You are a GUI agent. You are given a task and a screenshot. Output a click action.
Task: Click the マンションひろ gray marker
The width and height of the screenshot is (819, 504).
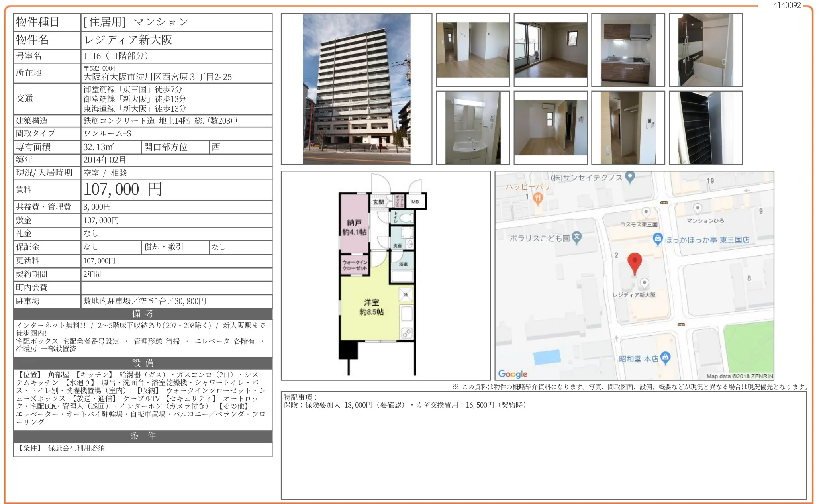(697, 208)
